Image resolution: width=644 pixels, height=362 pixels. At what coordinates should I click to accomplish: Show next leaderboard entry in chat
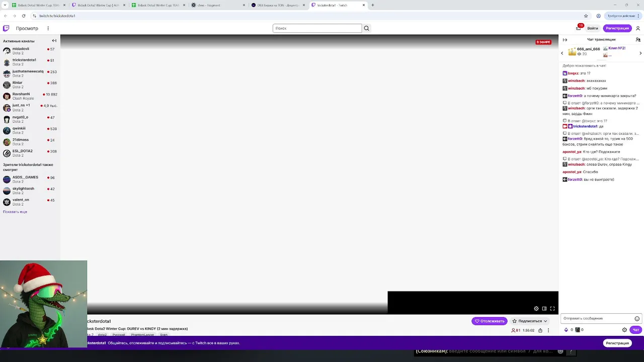(x=640, y=53)
